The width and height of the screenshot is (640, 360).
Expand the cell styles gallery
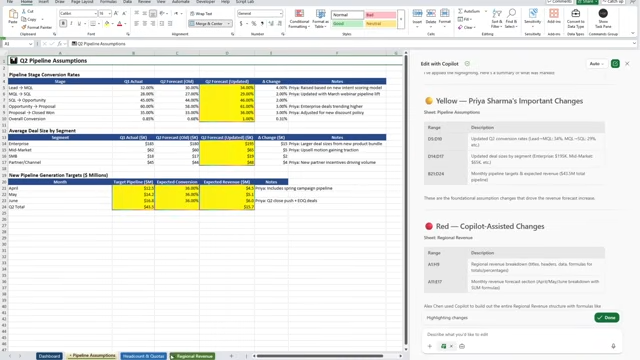click(401, 19)
